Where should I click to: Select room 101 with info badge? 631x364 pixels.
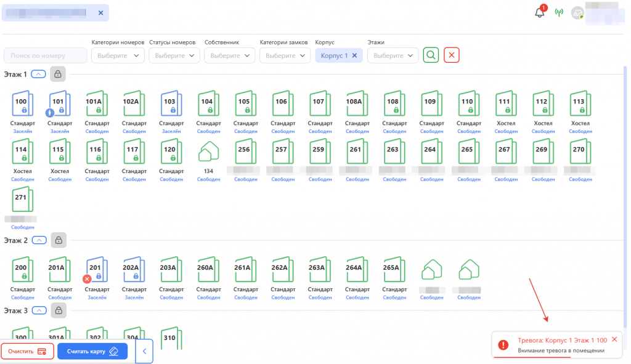(60, 103)
